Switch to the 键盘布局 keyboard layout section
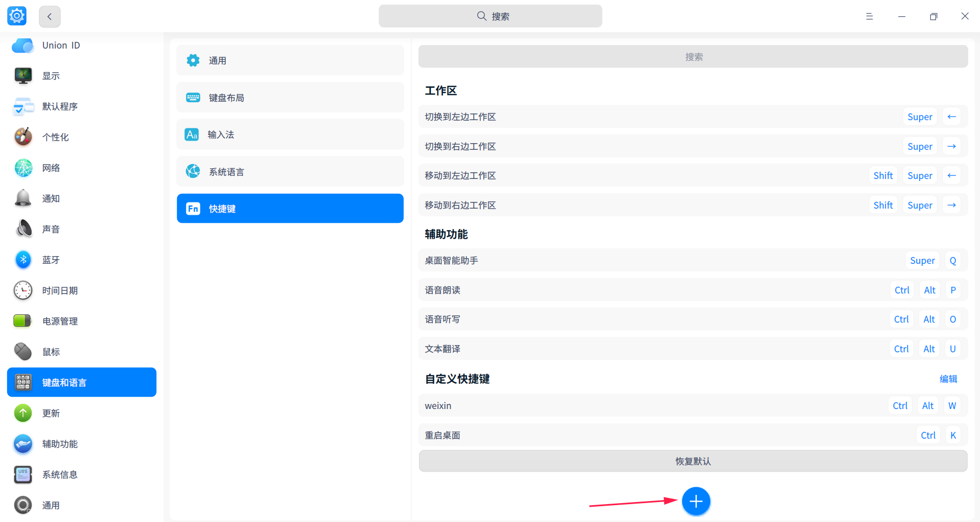 tap(290, 97)
